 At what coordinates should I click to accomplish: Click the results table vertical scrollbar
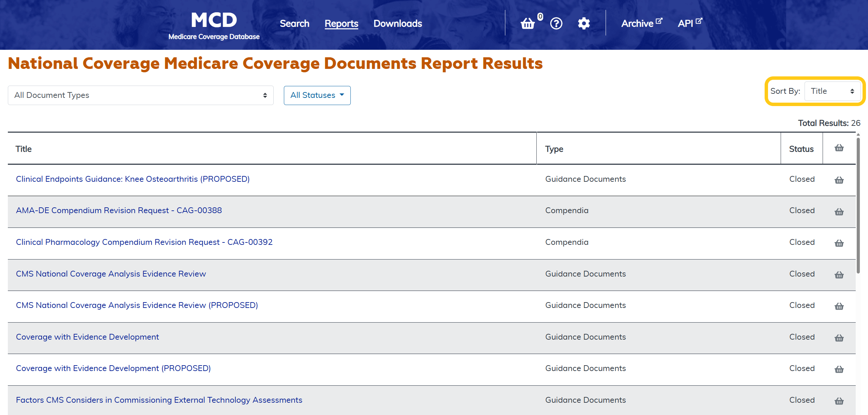pos(858,205)
